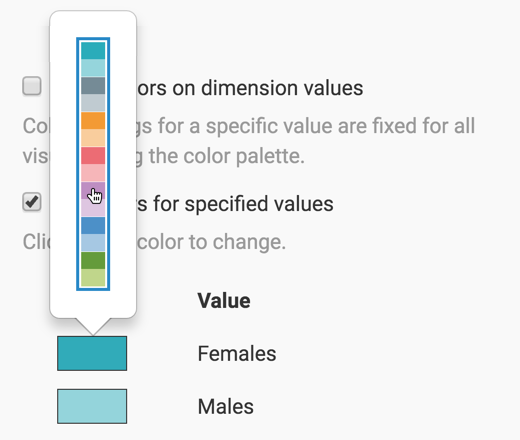Open the Females color swatch

[92, 353]
